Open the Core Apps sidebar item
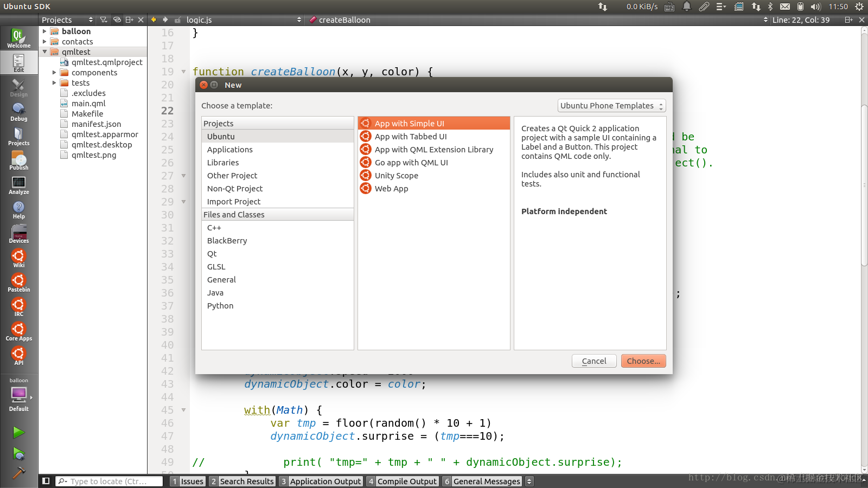 point(18,331)
